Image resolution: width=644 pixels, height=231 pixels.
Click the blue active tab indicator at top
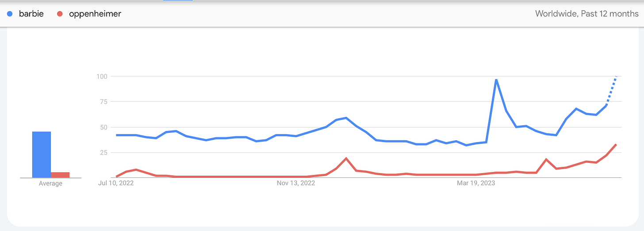pos(178,0)
